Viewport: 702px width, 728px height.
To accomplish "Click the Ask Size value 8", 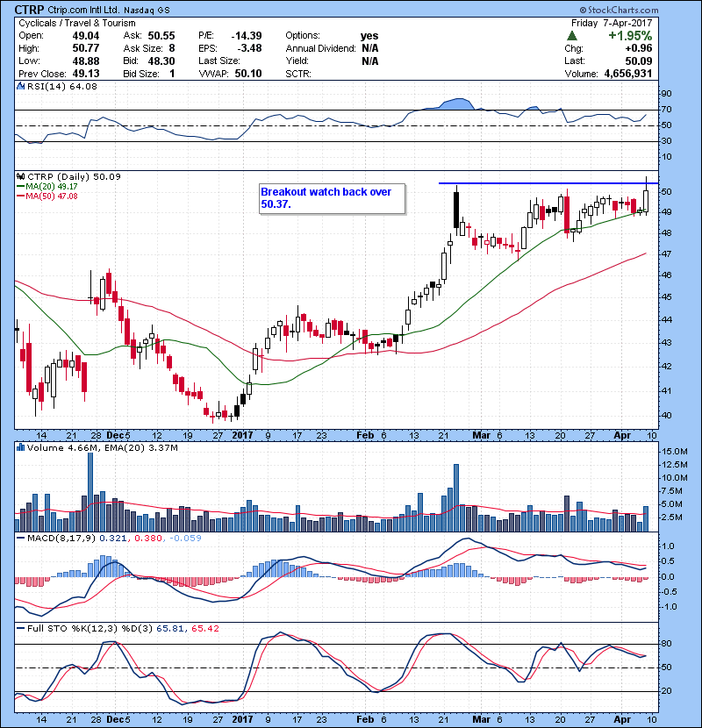I will [172, 48].
